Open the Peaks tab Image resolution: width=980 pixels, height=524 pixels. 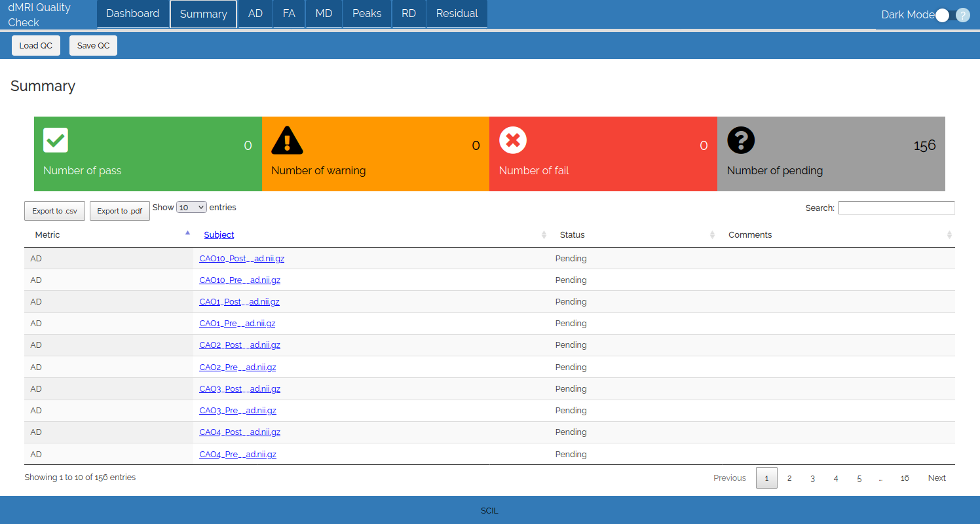tap(366, 14)
